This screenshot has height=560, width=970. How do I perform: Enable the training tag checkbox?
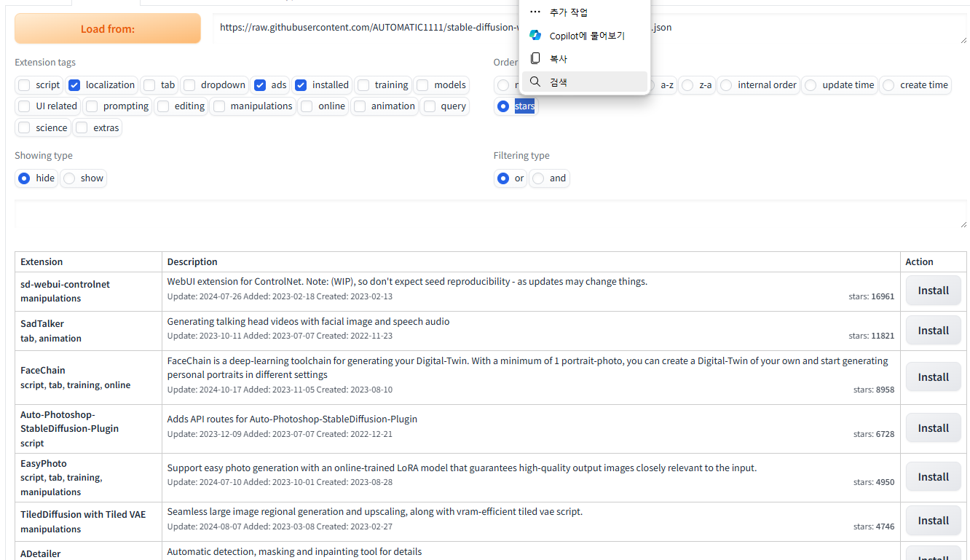pyautogui.click(x=363, y=85)
